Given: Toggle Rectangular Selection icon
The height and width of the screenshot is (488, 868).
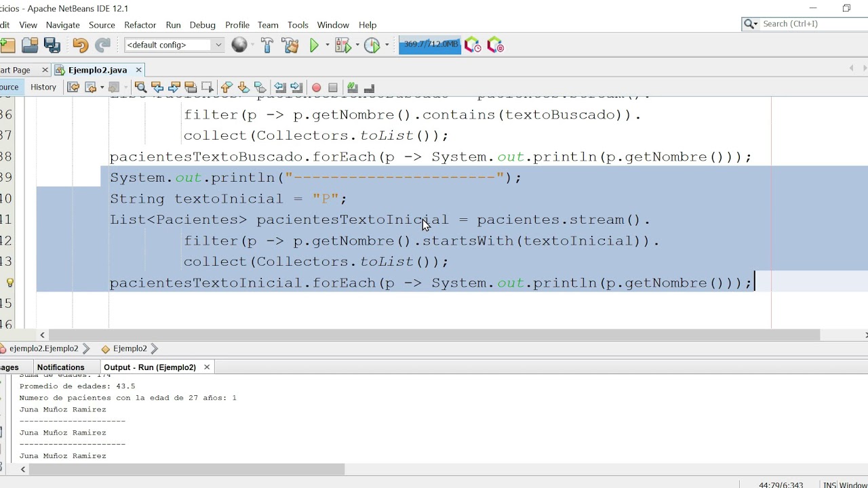Looking at the screenshot, I should pyautogui.click(x=208, y=87).
